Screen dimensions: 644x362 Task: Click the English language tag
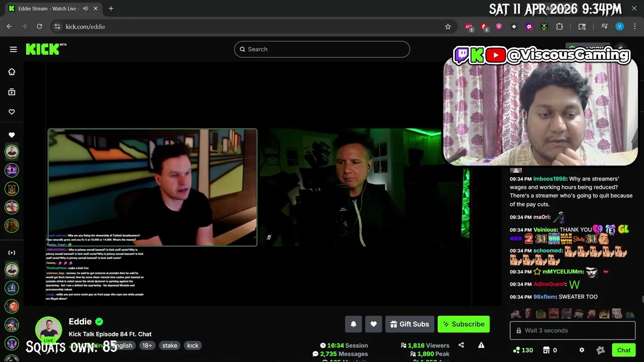(122, 345)
